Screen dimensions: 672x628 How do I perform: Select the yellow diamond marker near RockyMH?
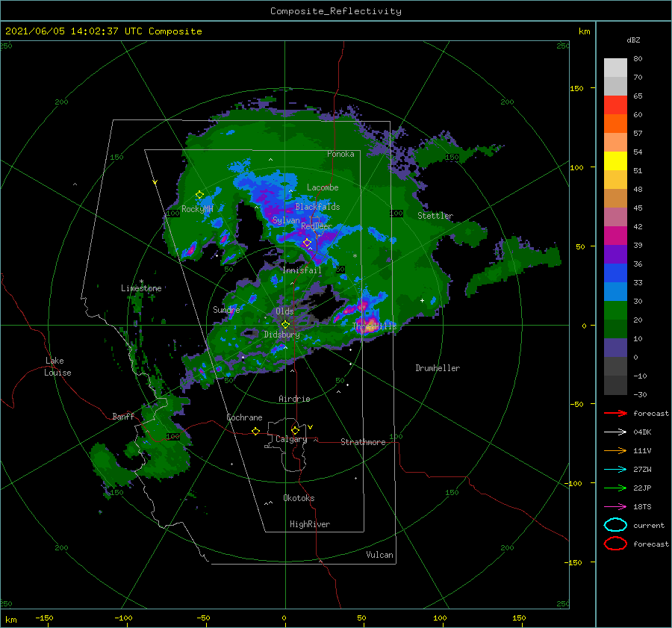[199, 195]
